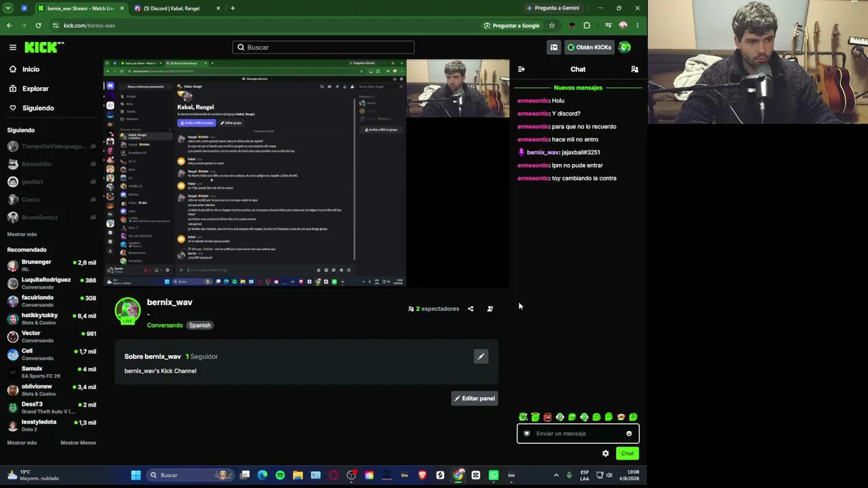Open the Kick hamburger sidebar menu
Image resolution: width=868 pixels, height=488 pixels.
(12, 47)
